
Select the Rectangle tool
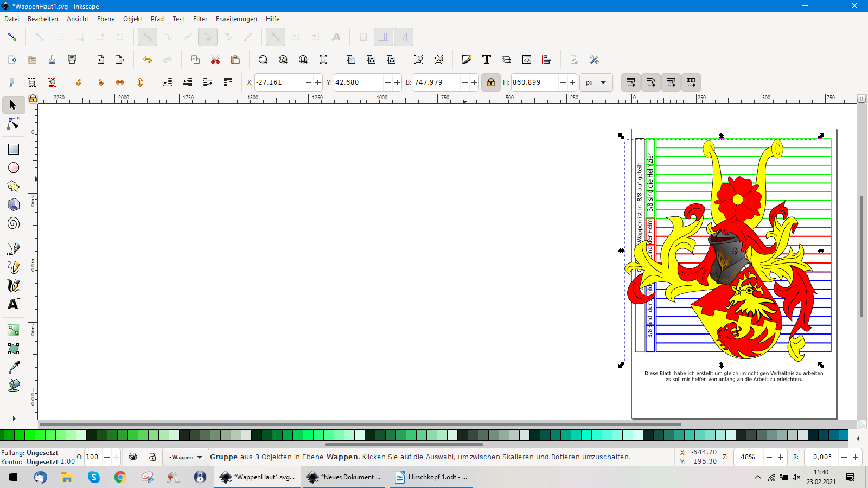click(x=14, y=149)
